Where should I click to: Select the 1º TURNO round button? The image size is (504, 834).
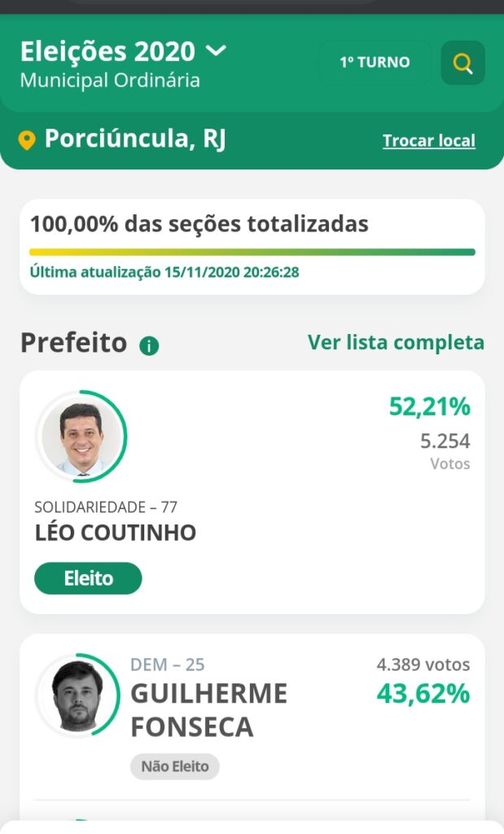[375, 62]
